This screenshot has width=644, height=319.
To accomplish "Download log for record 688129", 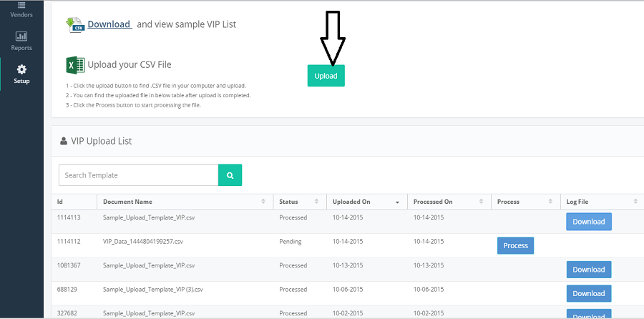I will pyautogui.click(x=589, y=293).
